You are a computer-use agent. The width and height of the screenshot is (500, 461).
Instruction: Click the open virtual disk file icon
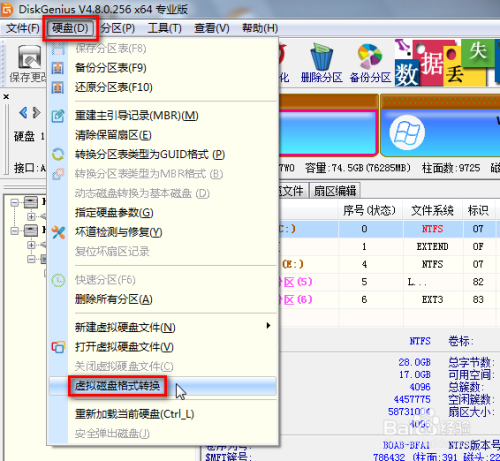coord(58,347)
